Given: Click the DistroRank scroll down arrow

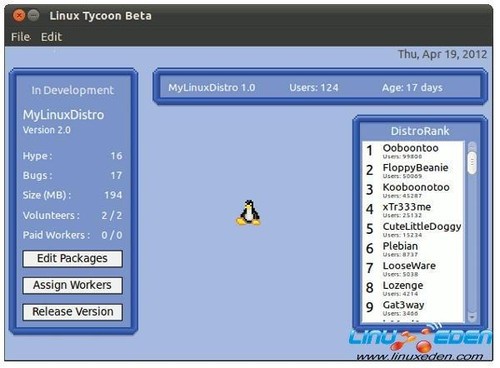Looking at the screenshot, I should click(x=472, y=317).
